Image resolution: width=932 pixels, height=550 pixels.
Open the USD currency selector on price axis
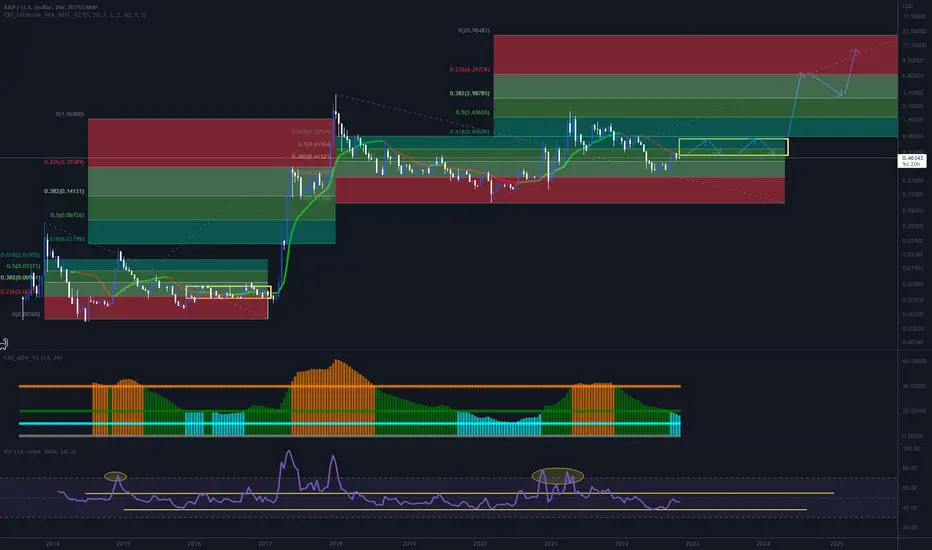908,6
